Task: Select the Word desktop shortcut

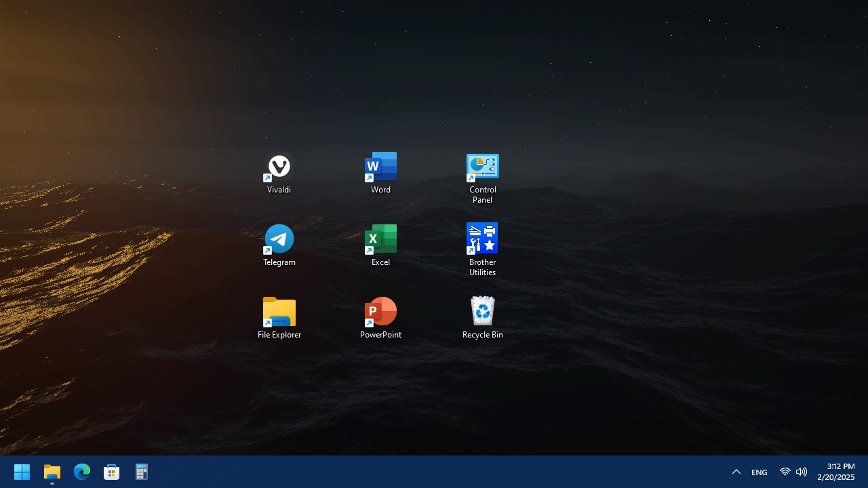Action: click(x=380, y=174)
